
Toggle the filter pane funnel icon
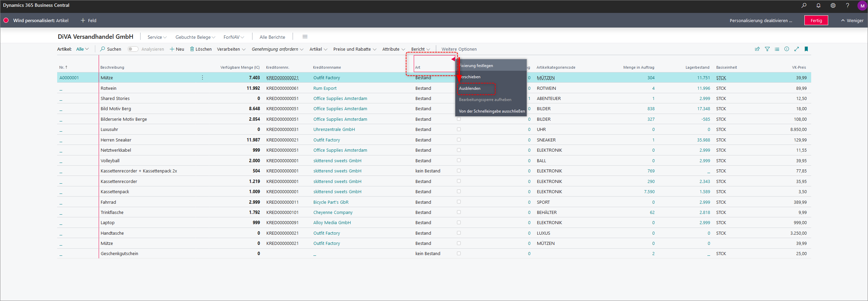767,49
